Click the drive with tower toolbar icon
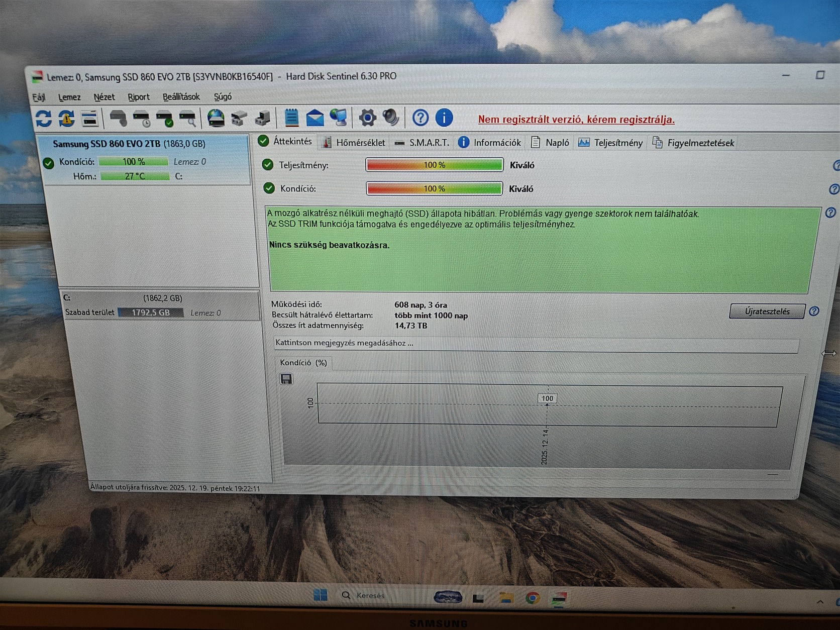 (x=263, y=119)
